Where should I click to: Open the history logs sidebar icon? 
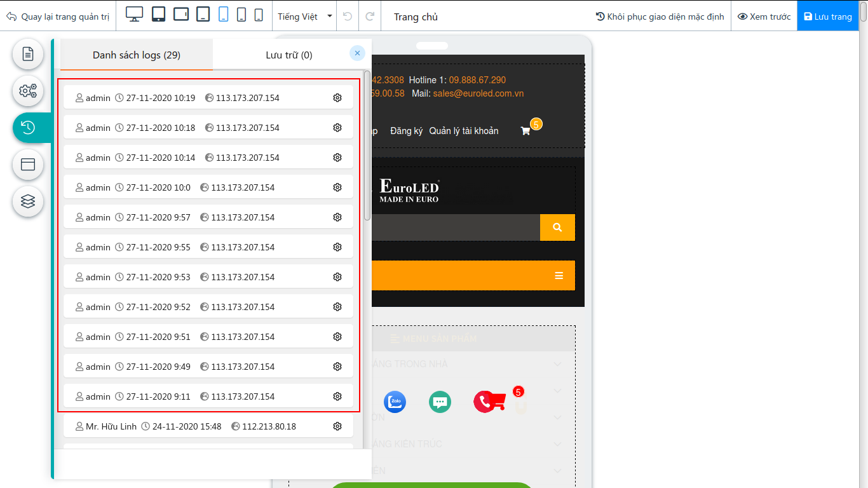28,128
